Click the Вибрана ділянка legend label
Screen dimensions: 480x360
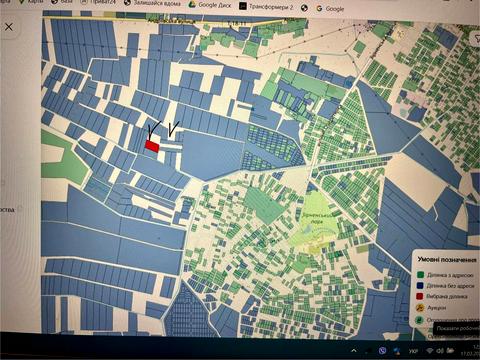coord(447,296)
